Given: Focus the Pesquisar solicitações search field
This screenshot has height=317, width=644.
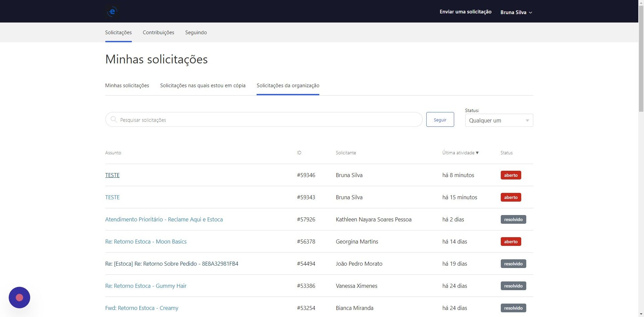Looking at the screenshot, I should point(268,120).
